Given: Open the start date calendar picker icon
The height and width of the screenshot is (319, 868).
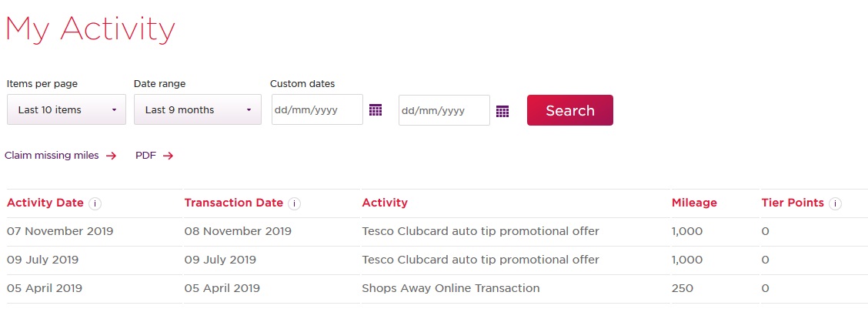Looking at the screenshot, I should point(376,110).
